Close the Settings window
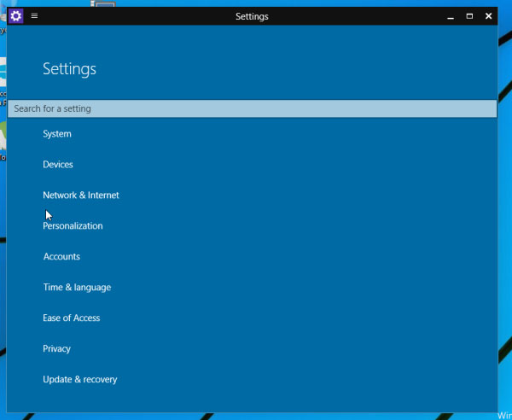 pyautogui.click(x=488, y=15)
